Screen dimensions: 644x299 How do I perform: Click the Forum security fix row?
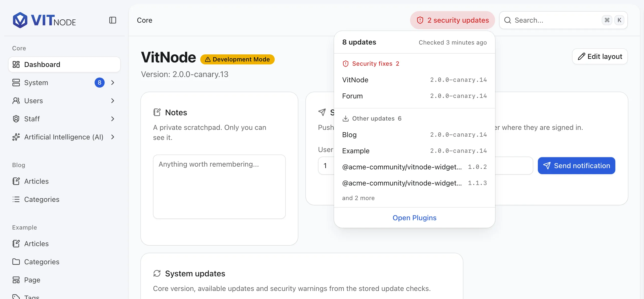click(415, 96)
